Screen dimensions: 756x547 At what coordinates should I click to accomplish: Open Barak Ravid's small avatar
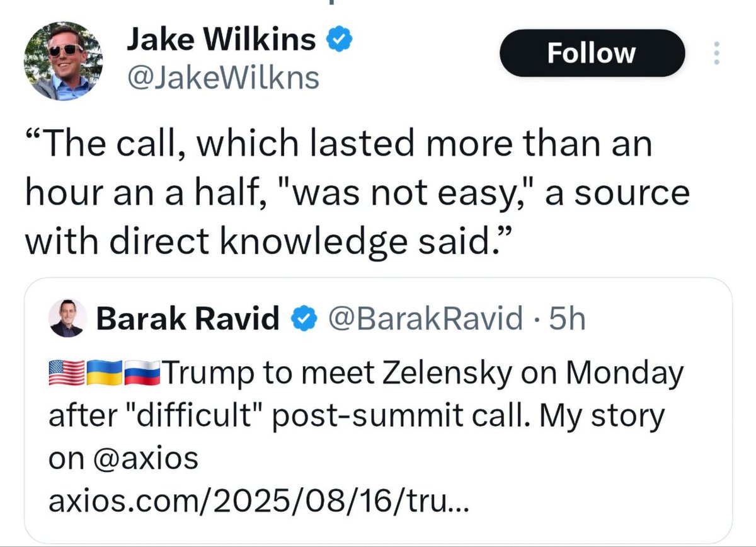coord(66,320)
